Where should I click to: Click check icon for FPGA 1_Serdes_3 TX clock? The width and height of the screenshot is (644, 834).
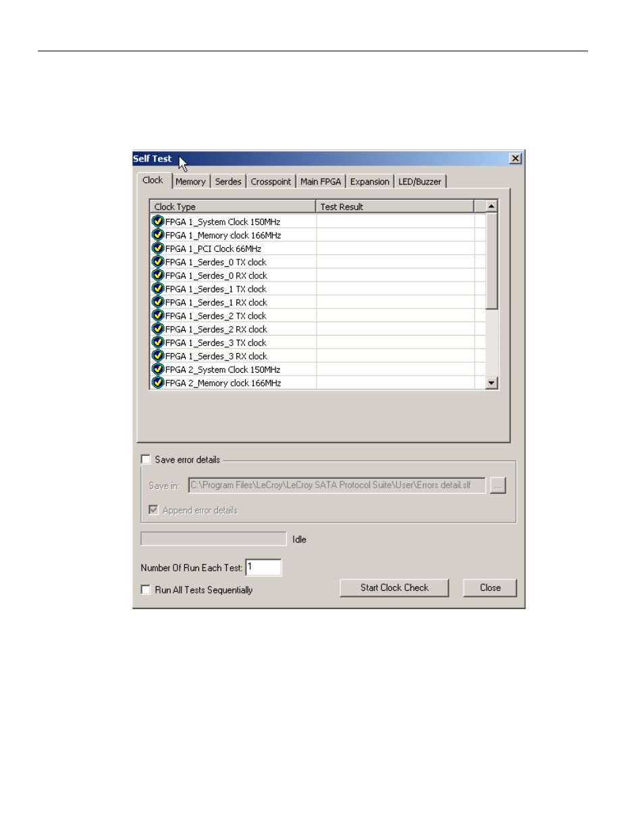coord(158,343)
